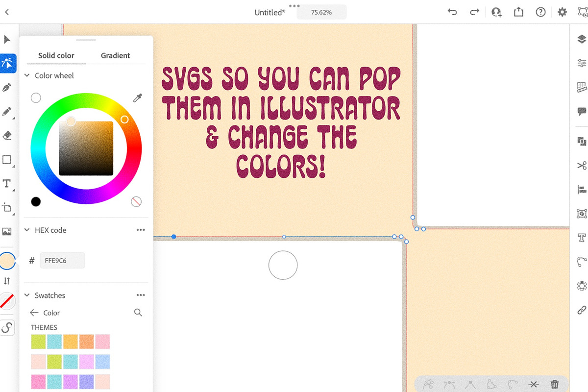
Task: Open the Place image tool
Action: (7, 231)
